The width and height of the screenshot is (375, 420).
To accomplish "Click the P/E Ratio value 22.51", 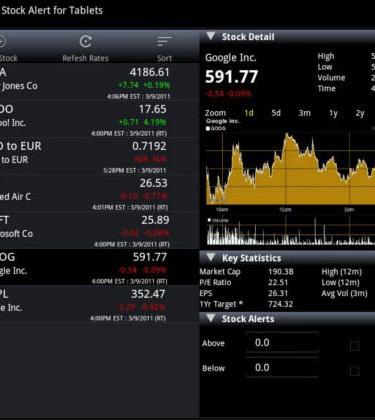I will click(278, 283).
